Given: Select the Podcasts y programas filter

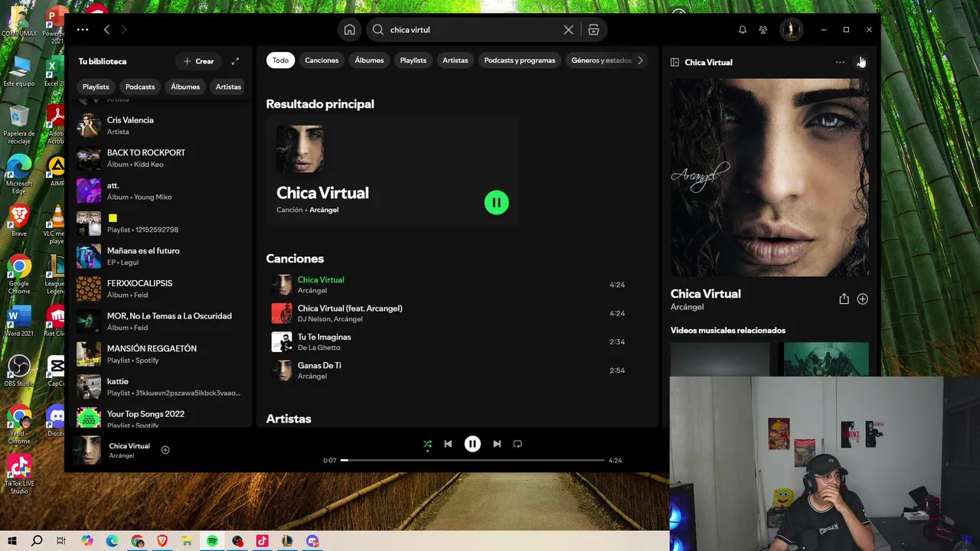Looking at the screenshot, I should 520,60.
